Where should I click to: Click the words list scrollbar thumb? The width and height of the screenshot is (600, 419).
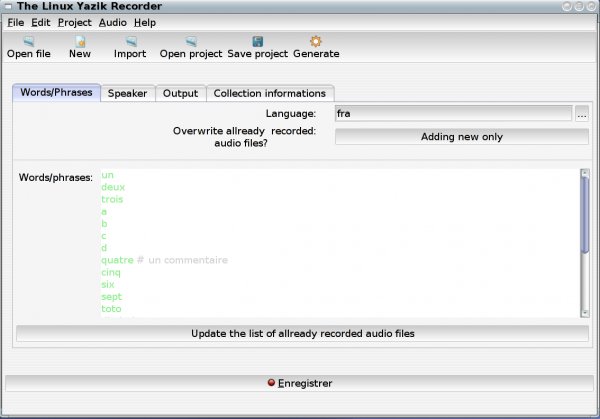(584, 215)
